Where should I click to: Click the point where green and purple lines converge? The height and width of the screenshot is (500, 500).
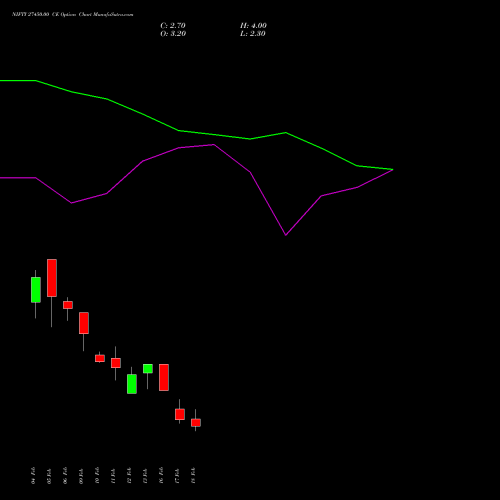[x=392, y=170]
